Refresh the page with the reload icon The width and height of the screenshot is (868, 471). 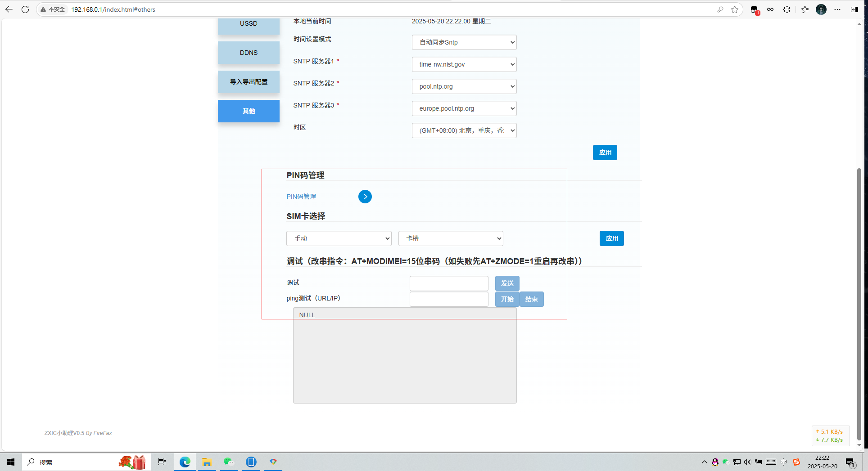[25, 9]
